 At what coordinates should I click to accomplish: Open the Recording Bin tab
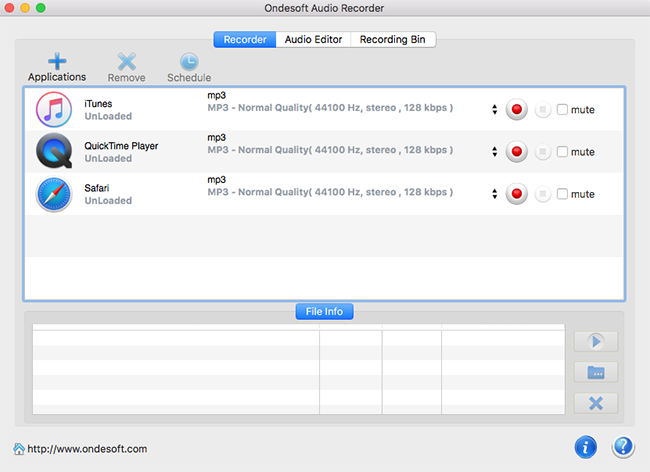(393, 39)
